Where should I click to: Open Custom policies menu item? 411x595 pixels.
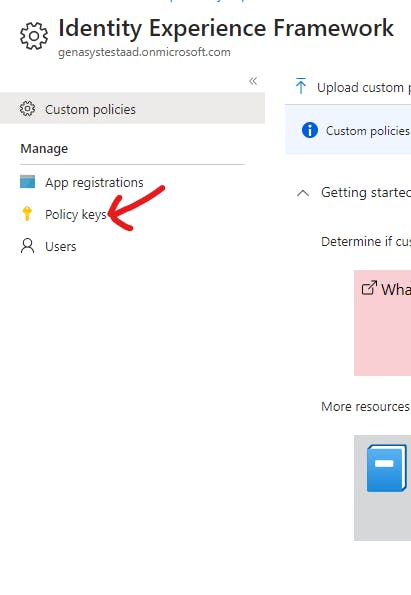pyautogui.click(x=132, y=109)
